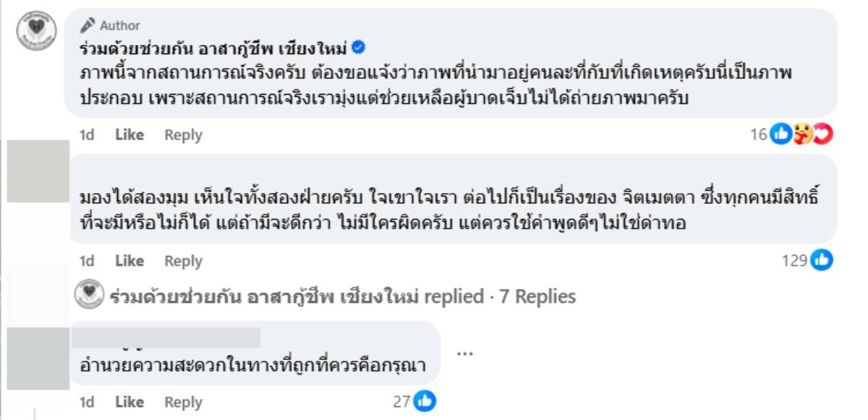The height and width of the screenshot is (420, 868).
Task: Open the author page name link in top comment
Action: tap(214, 48)
